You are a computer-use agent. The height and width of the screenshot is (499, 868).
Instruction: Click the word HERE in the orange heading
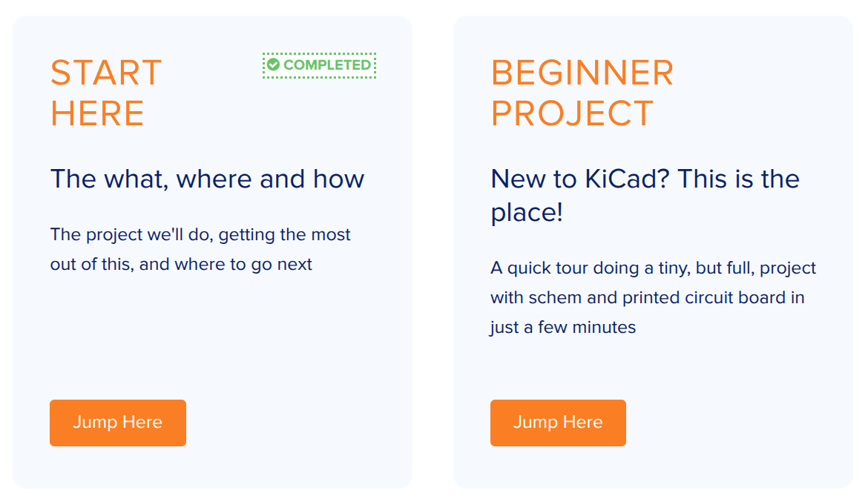click(x=97, y=114)
